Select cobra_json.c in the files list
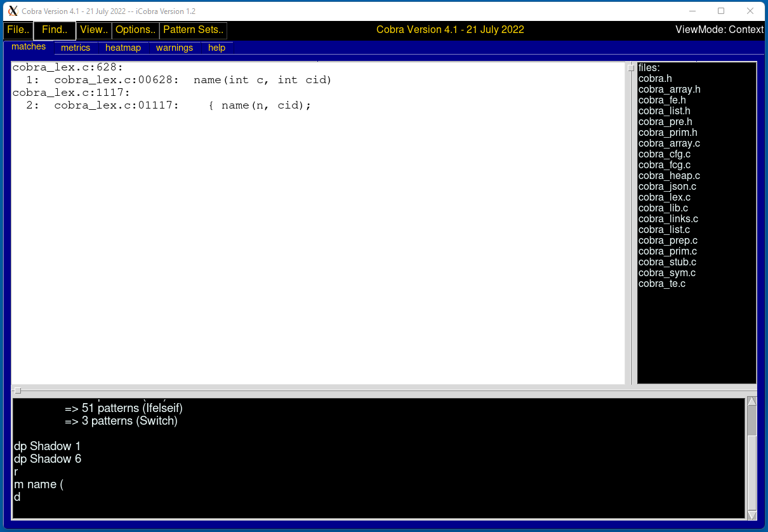768x532 pixels. [x=667, y=187]
